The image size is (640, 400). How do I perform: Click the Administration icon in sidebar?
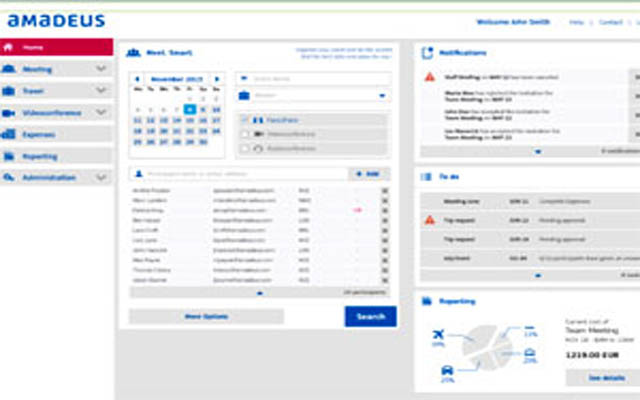click(9, 177)
